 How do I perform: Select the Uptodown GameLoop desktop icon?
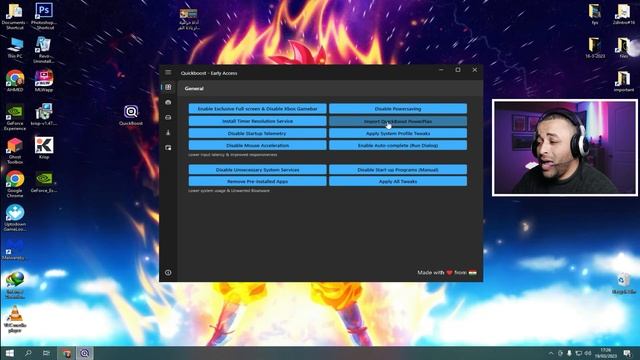(x=15, y=218)
